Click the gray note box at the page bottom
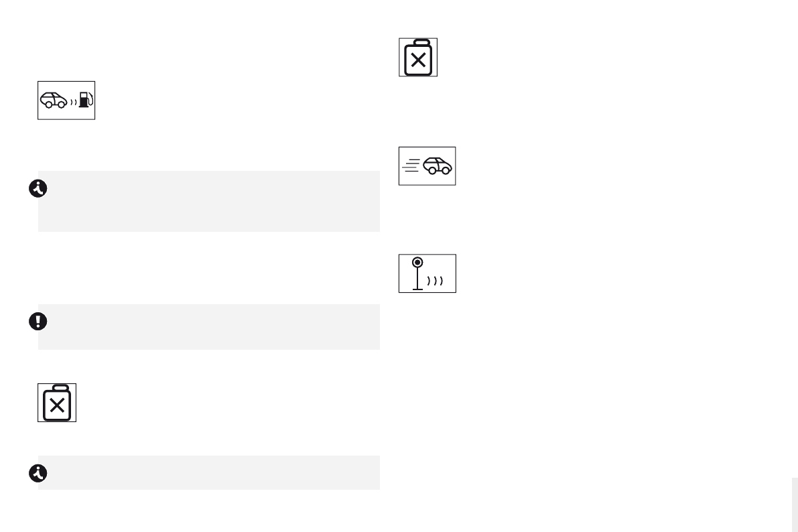This screenshot has width=798, height=532. click(209, 473)
